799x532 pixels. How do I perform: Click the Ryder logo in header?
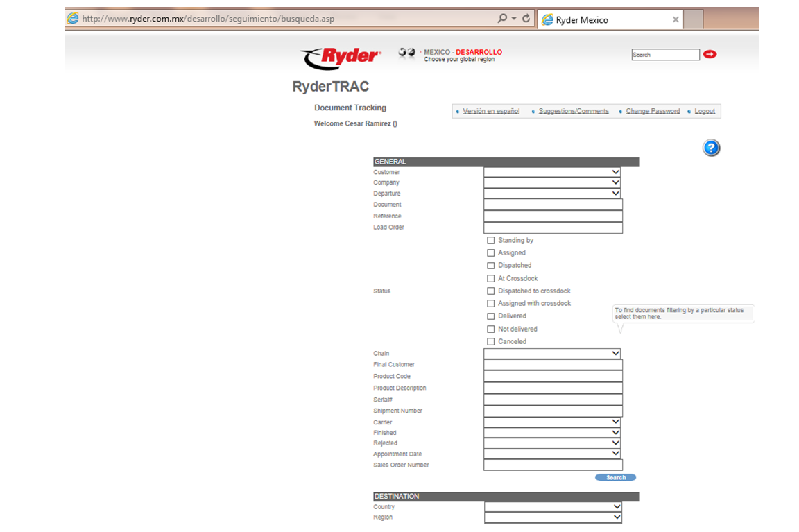pos(341,58)
